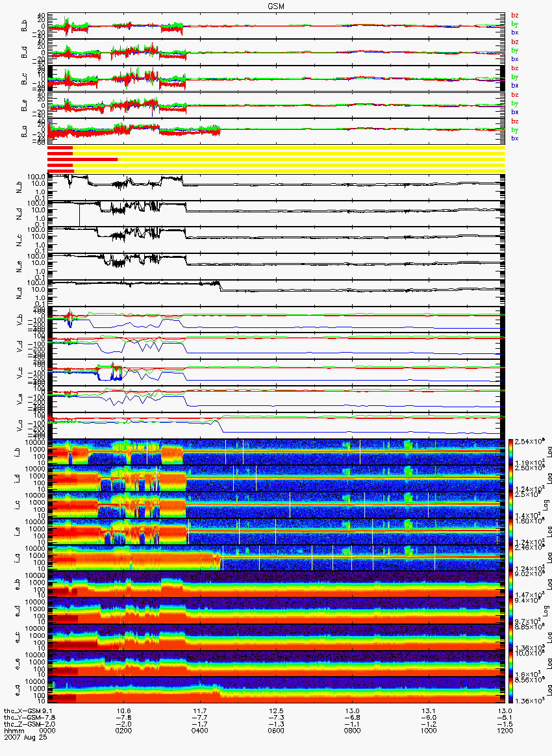Select the B_e magnetic field axis label
Screen dimensions: 552x756
24,106
